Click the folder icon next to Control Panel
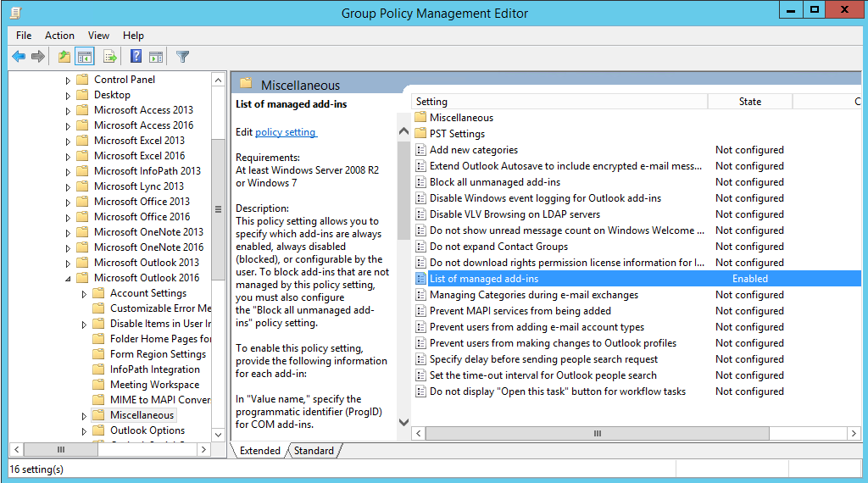868x483 pixels. [82, 79]
